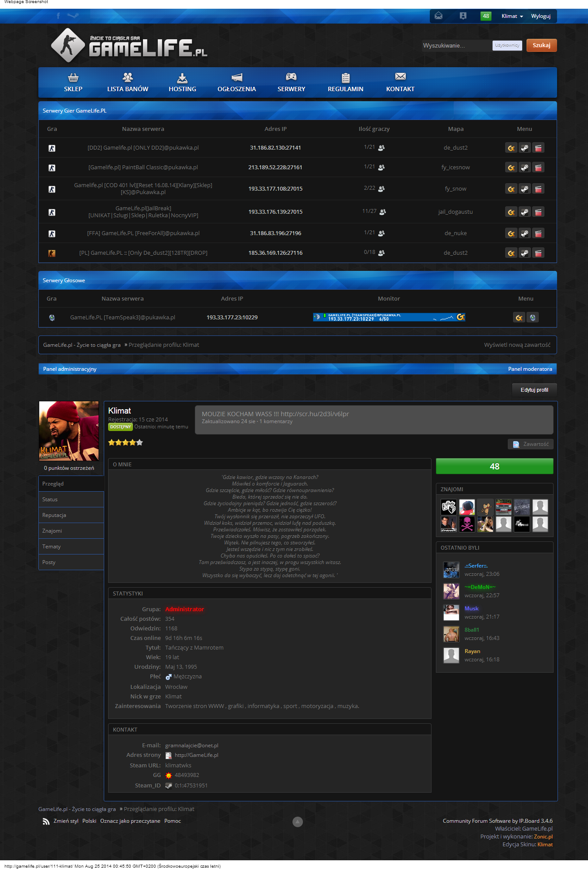
Task: Click the Wyloguj link
Action: tap(540, 16)
